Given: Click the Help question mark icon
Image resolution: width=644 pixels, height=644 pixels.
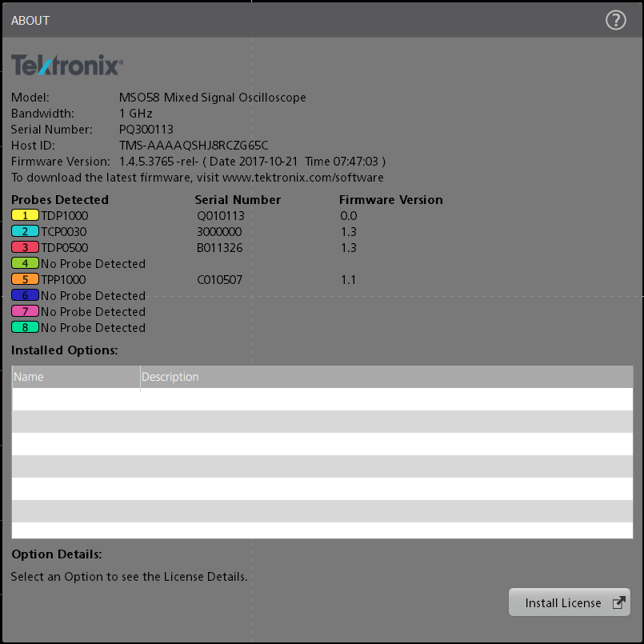Looking at the screenshot, I should pos(615,19).
